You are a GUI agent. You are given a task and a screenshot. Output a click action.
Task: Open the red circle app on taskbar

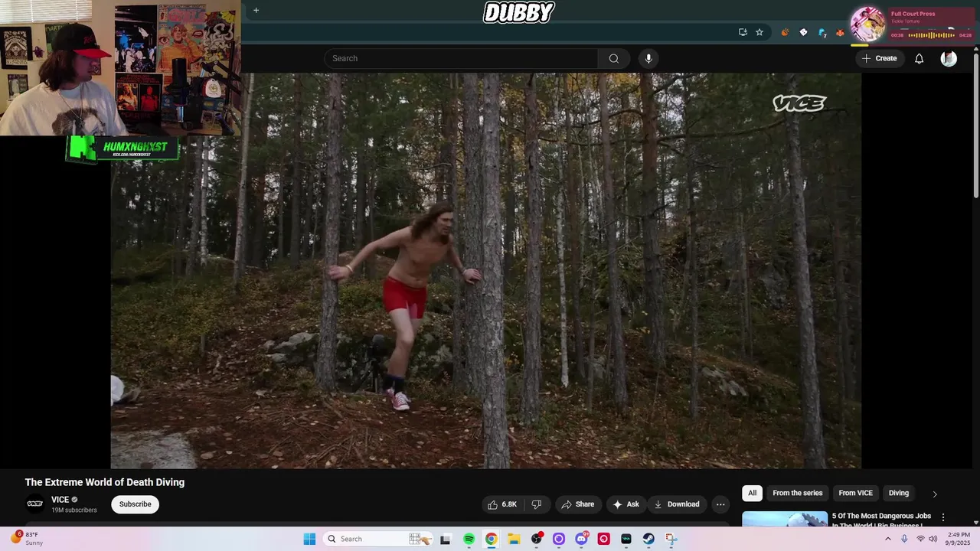pos(603,539)
